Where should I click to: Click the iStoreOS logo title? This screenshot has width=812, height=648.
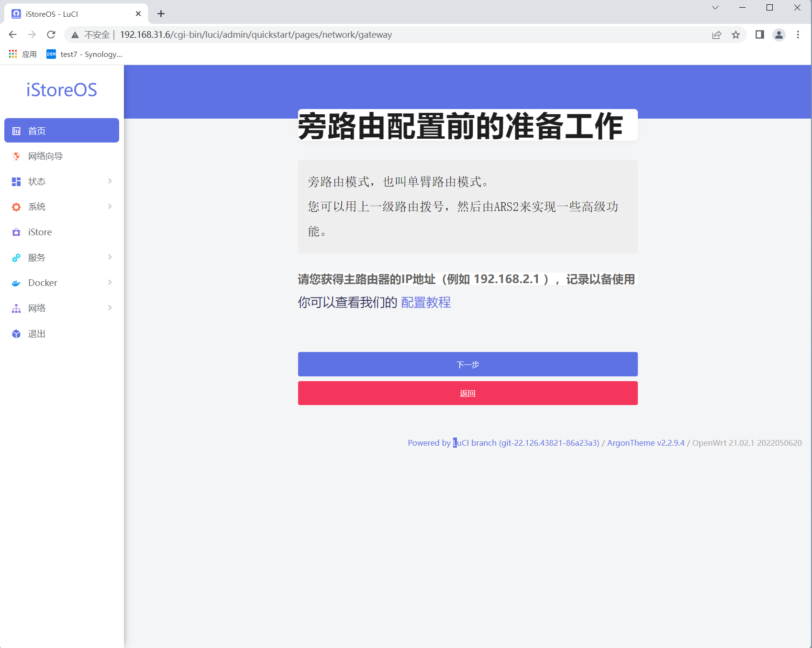pos(62,90)
